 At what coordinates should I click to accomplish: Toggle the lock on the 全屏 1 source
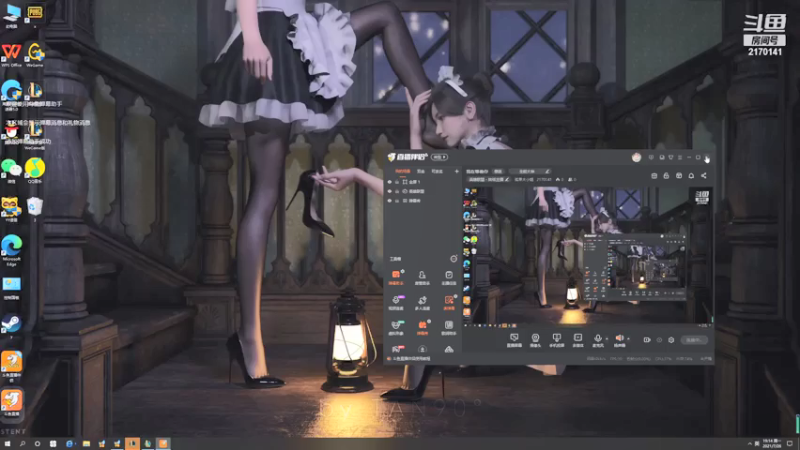tap(397, 182)
